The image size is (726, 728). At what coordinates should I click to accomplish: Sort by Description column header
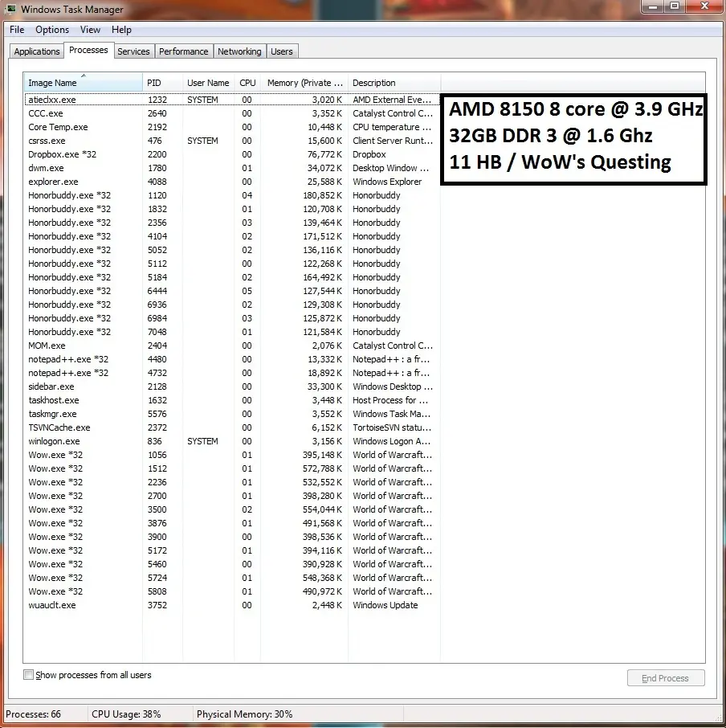coord(394,83)
